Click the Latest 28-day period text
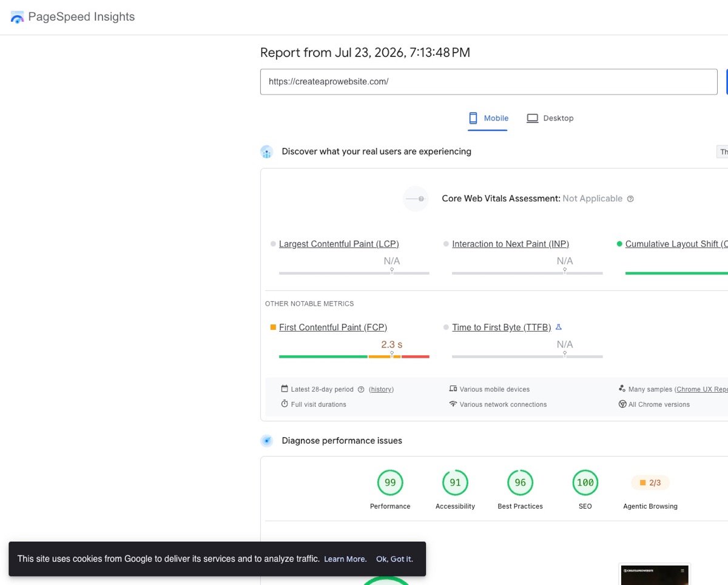Image resolution: width=728 pixels, height=585 pixels. point(322,389)
